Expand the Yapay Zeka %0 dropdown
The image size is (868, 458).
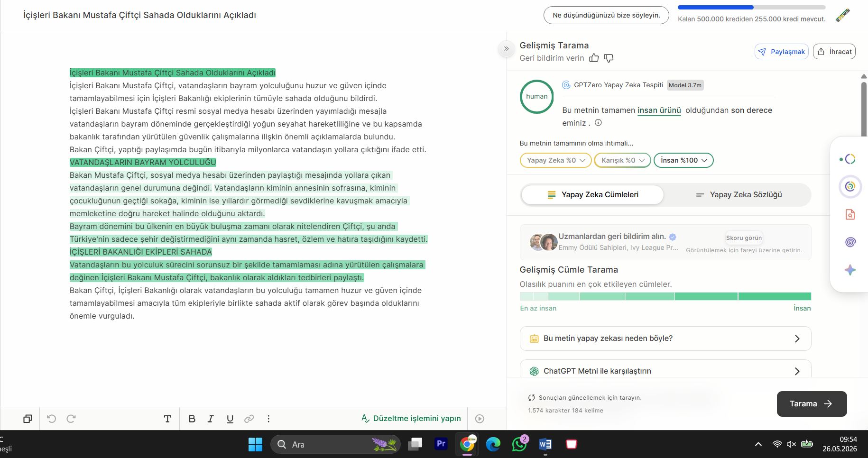pyautogui.click(x=556, y=160)
